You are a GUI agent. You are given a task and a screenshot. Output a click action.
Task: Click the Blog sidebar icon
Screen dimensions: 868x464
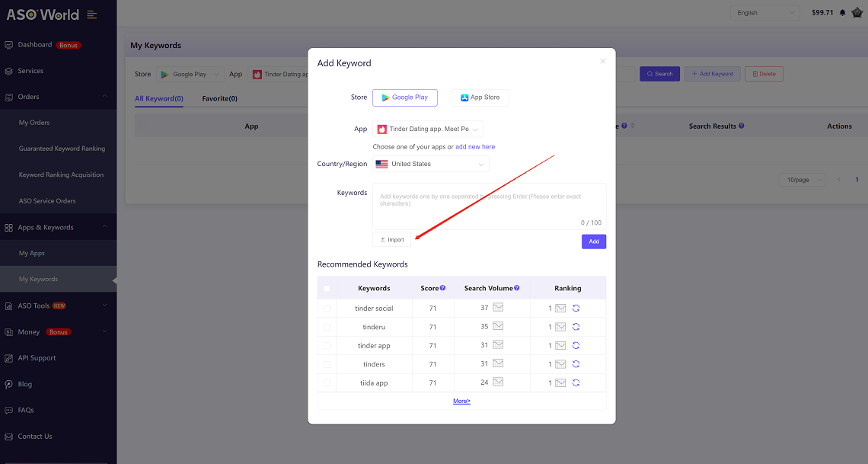coord(9,384)
